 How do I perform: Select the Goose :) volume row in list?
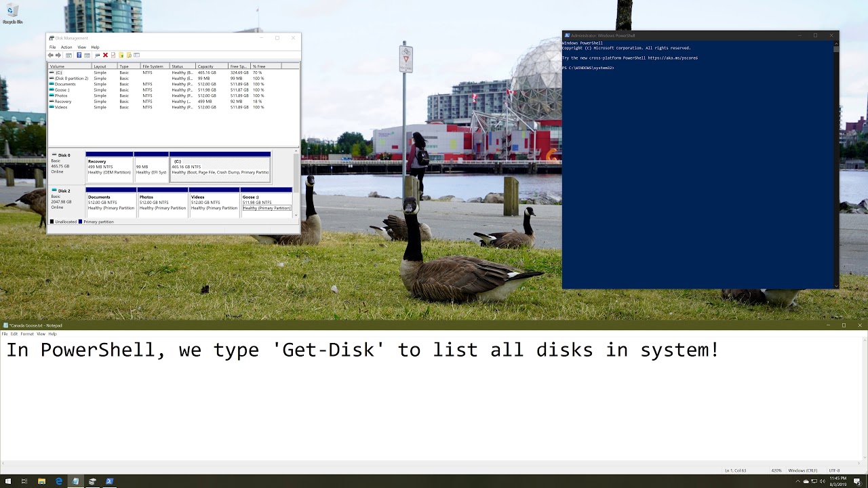(173, 90)
